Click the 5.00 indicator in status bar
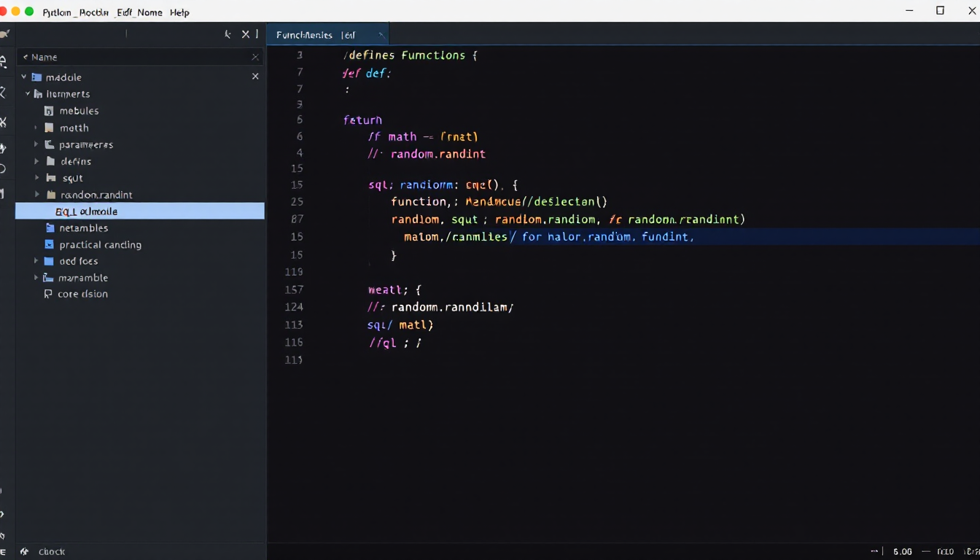Image resolution: width=980 pixels, height=560 pixels. point(902,552)
